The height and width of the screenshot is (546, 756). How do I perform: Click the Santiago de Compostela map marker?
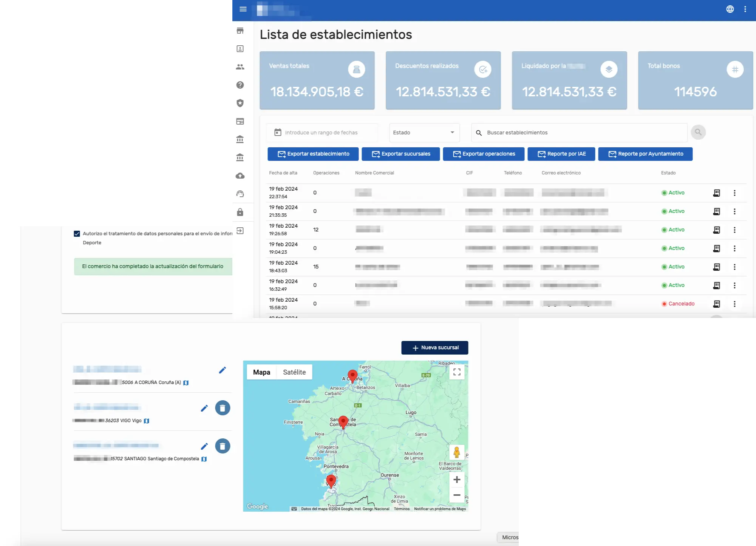point(343,422)
